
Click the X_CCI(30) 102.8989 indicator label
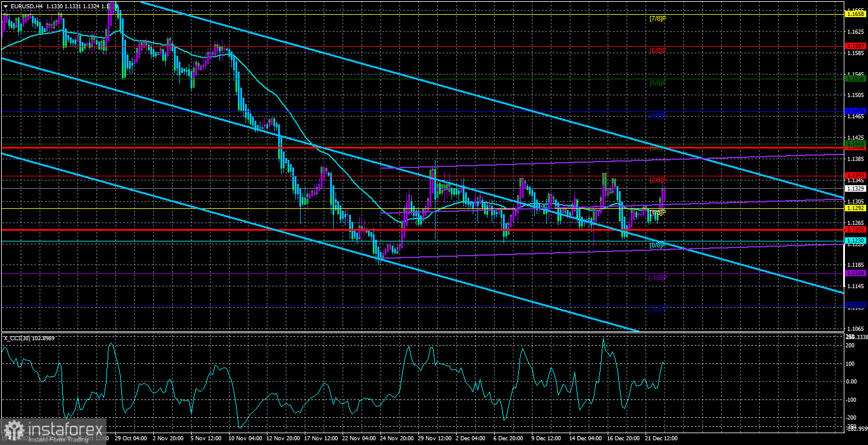pos(30,338)
